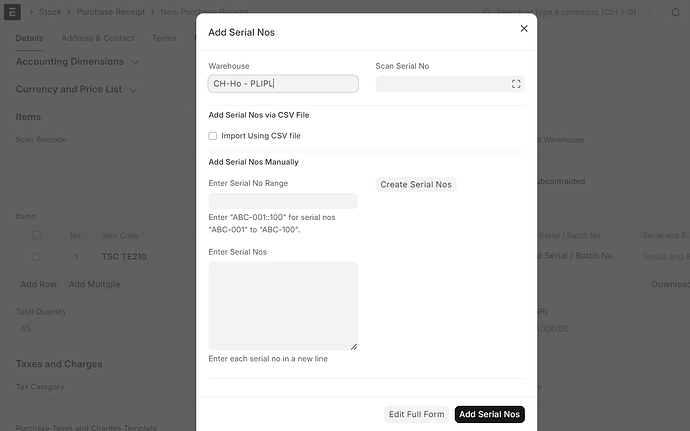Expand the Accounting Dimensions section
Viewport: 690px width, 431px height.
coord(77,62)
